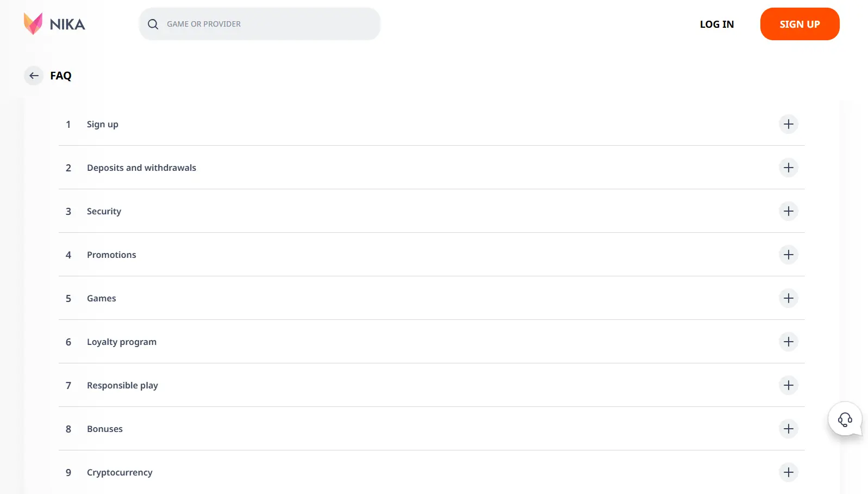Image resolution: width=868 pixels, height=494 pixels.
Task: Expand the Sign up section plus icon
Action: (x=788, y=124)
